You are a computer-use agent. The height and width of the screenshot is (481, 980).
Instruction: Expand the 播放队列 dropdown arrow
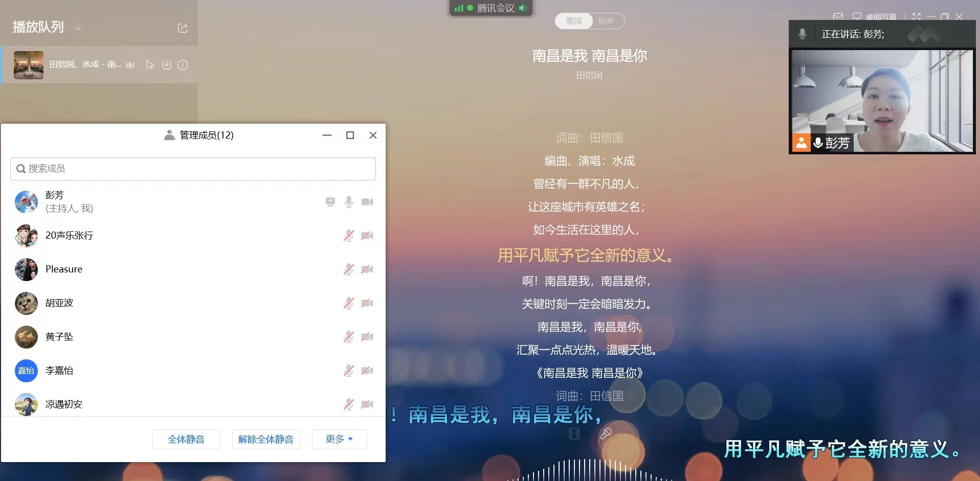78,28
